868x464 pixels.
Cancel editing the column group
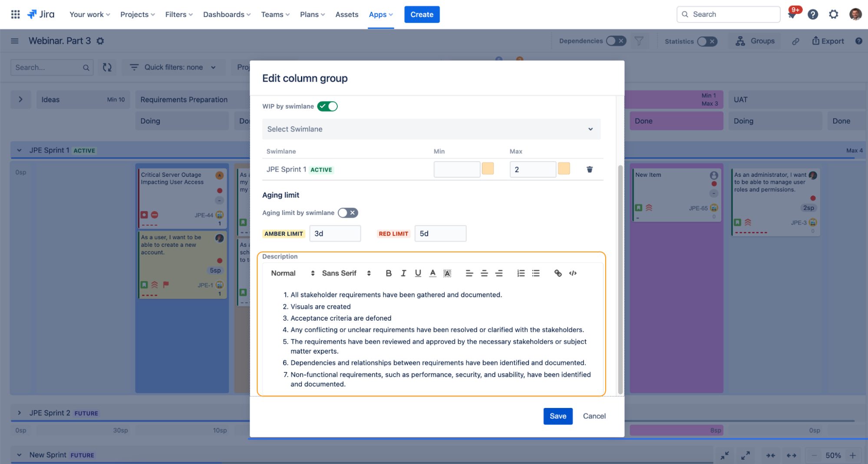(594, 416)
